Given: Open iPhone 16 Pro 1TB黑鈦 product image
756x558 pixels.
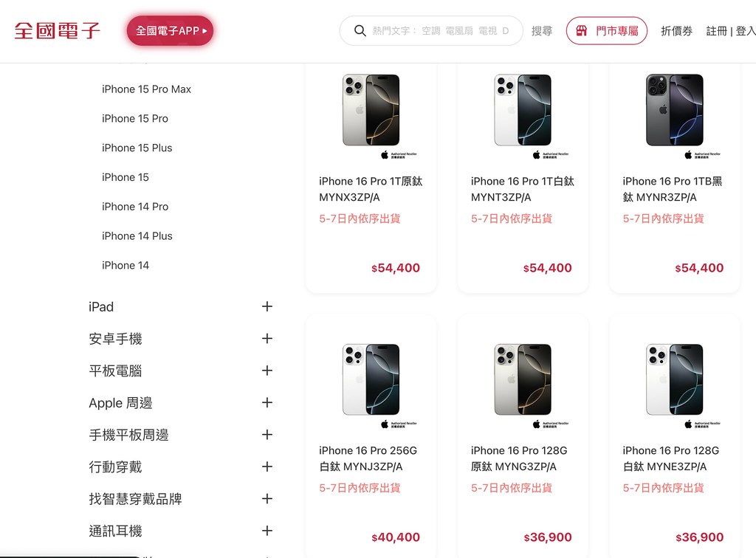Looking at the screenshot, I should point(674,111).
